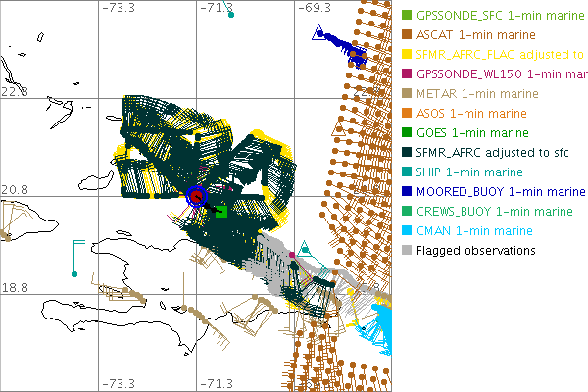Click the teal triangle marker above gray track

305,245
